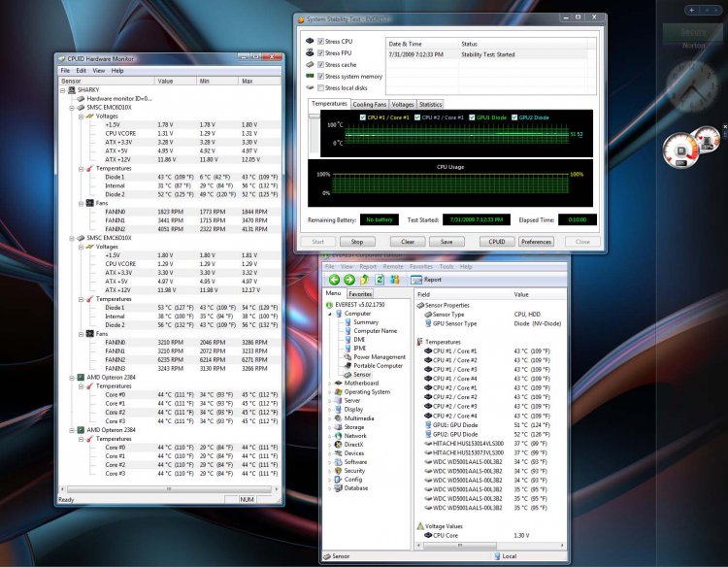Click the EVEREST Forward arrow toolbar icon
This screenshot has height=567, width=728.
[349, 280]
